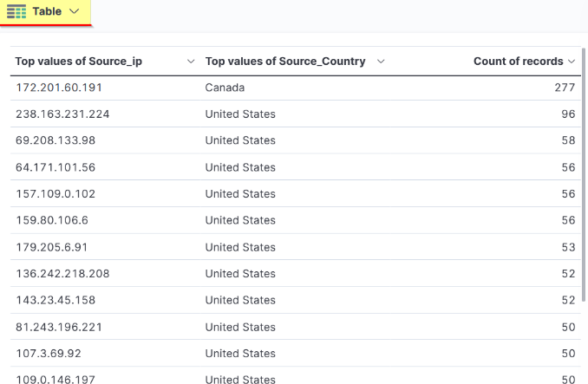This screenshot has width=588, height=384.
Task: Click the 136.242.218.208 IP cell
Action: [x=62, y=274]
